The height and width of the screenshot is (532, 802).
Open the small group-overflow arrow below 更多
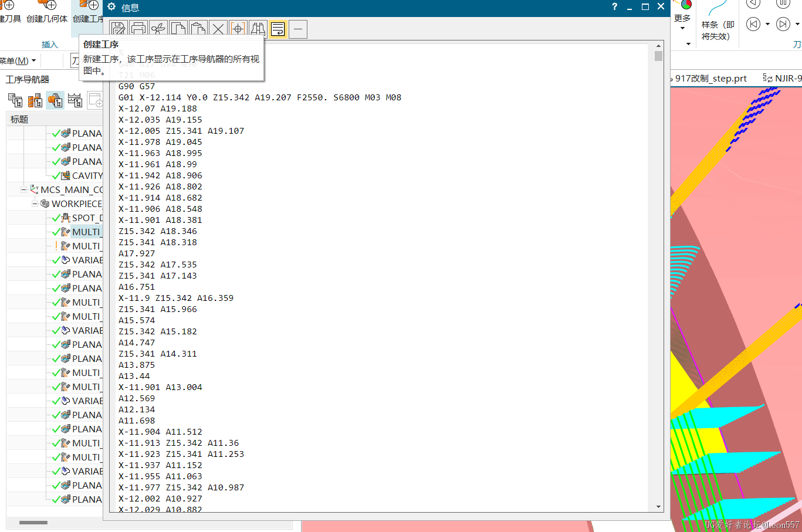(x=688, y=44)
